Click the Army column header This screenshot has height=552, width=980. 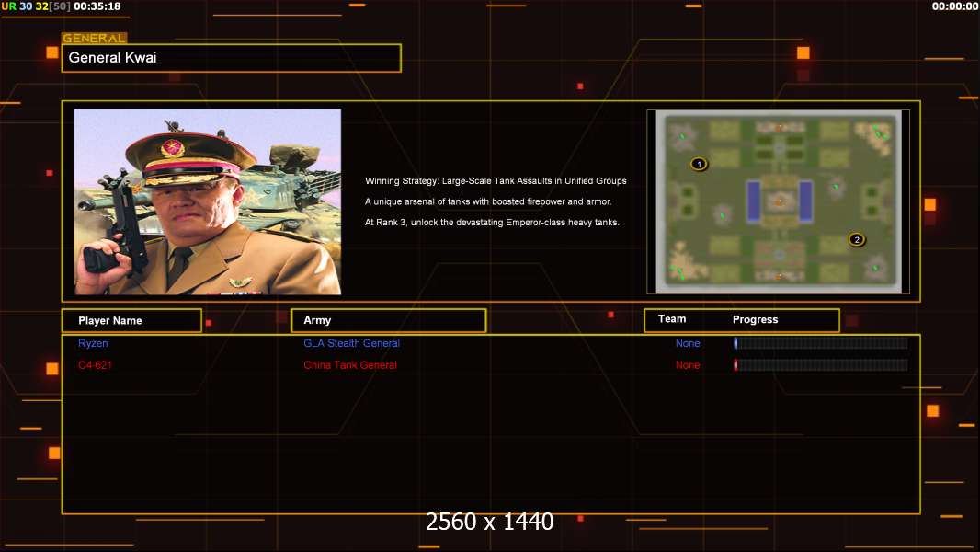[x=388, y=320]
